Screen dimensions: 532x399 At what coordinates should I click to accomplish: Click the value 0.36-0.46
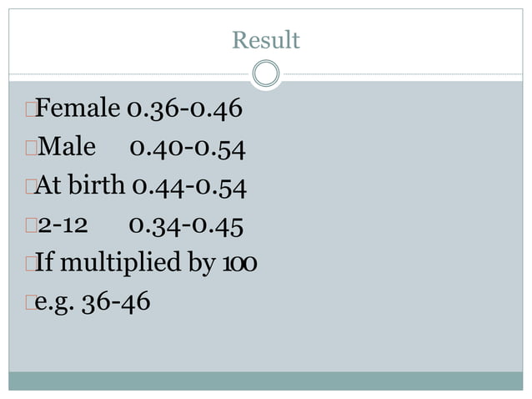pyautogui.click(x=185, y=109)
